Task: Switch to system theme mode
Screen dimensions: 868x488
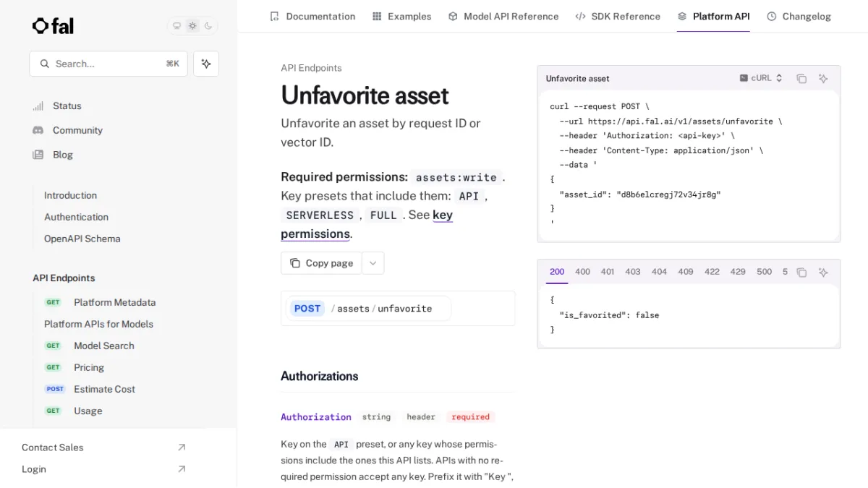Action: [x=176, y=26]
